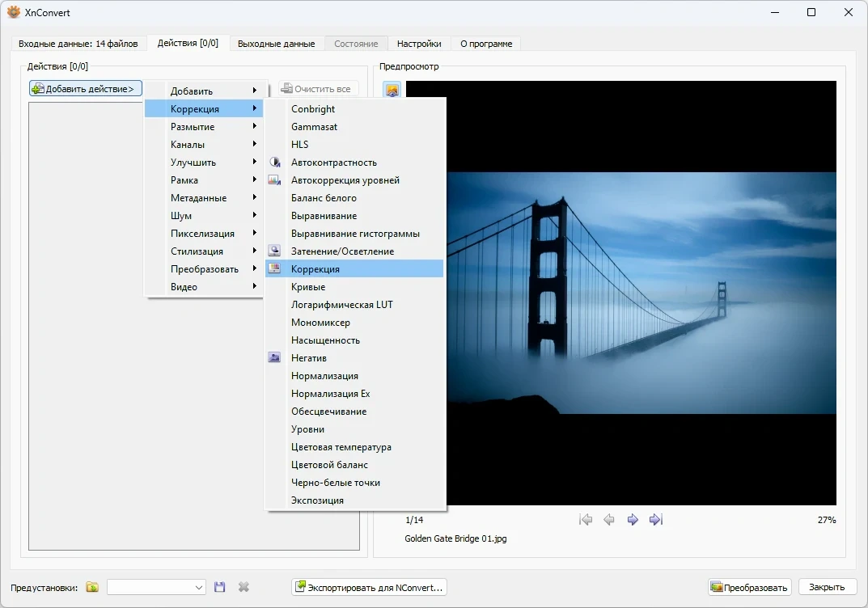
Task: Click the Преобразовать button
Action: coord(750,587)
